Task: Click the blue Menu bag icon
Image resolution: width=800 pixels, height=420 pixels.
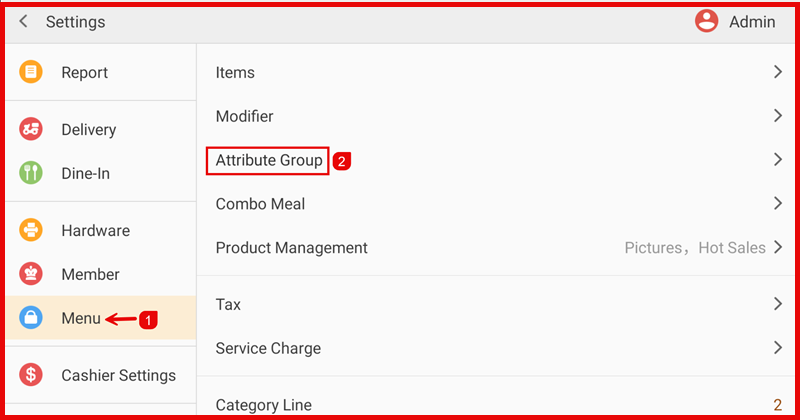Action: tap(32, 319)
